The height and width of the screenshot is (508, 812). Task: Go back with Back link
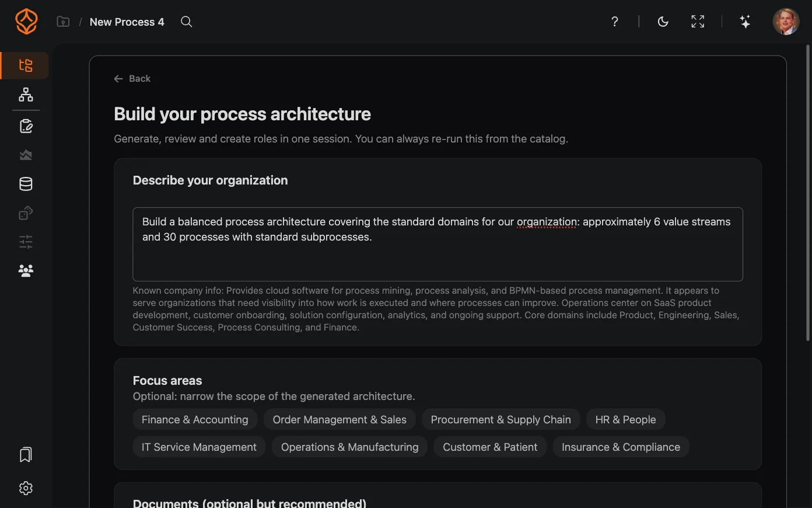tap(132, 79)
